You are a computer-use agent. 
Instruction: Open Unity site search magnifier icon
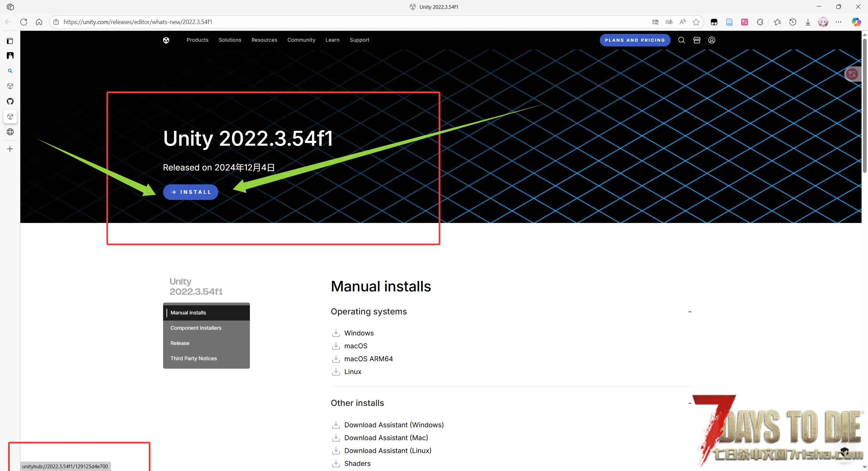pos(682,40)
